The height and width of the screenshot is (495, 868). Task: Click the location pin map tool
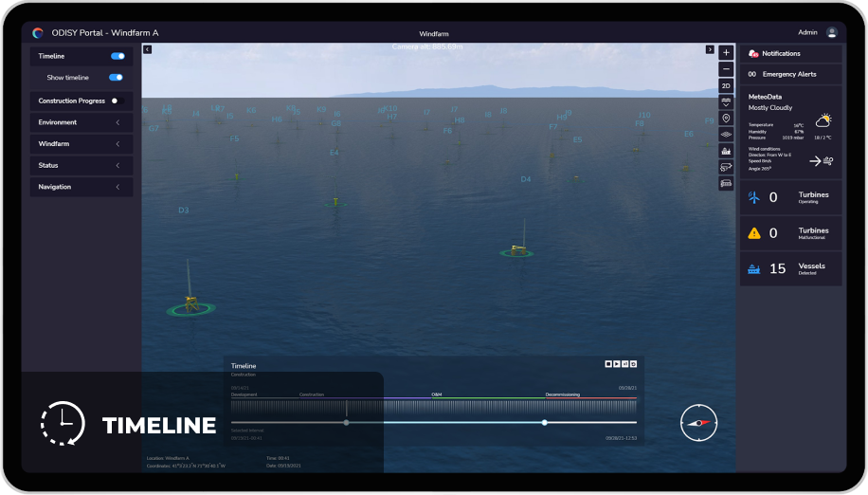(726, 119)
